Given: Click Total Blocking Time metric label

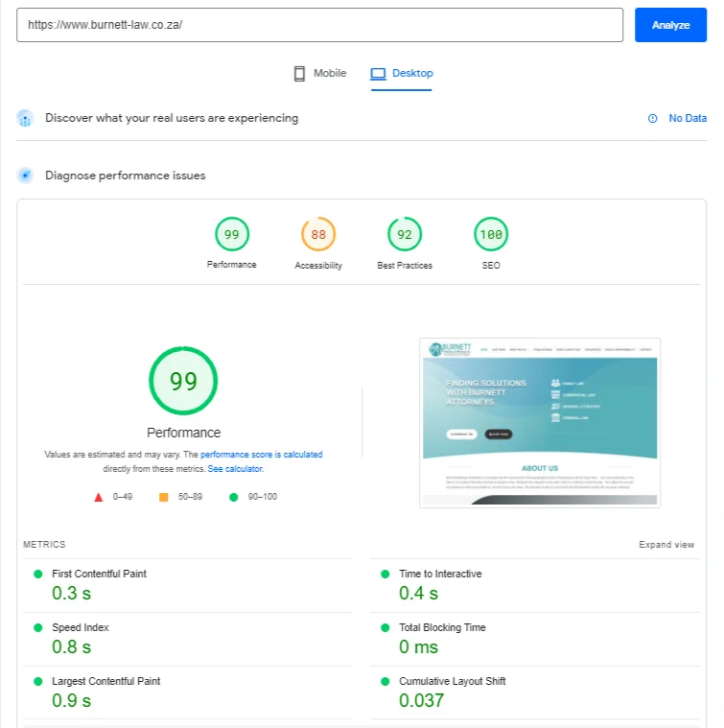Looking at the screenshot, I should (x=442, y=627).
